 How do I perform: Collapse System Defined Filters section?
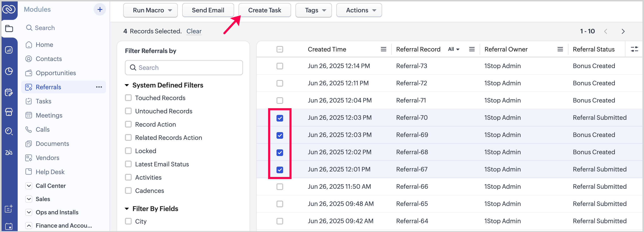pyautogui.click(x=127, y=85)
